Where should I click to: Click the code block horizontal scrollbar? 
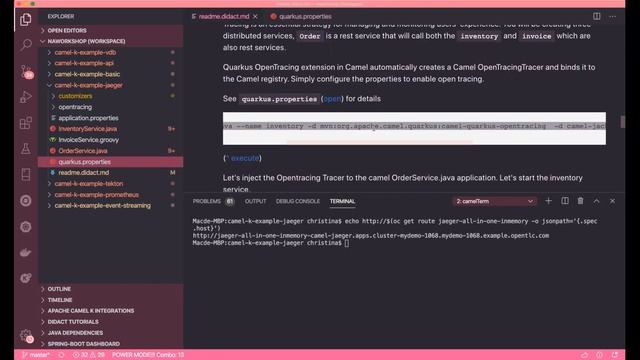[380, 143]
